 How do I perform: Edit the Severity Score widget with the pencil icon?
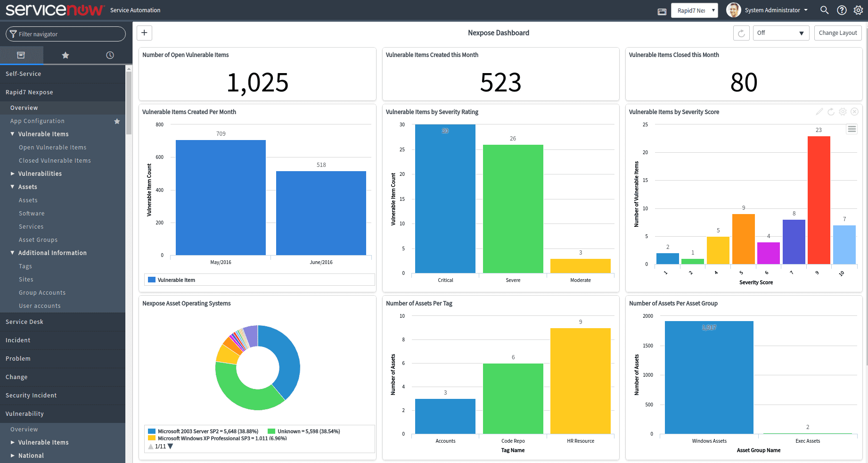pyautogui.click(x=819, y=112)
